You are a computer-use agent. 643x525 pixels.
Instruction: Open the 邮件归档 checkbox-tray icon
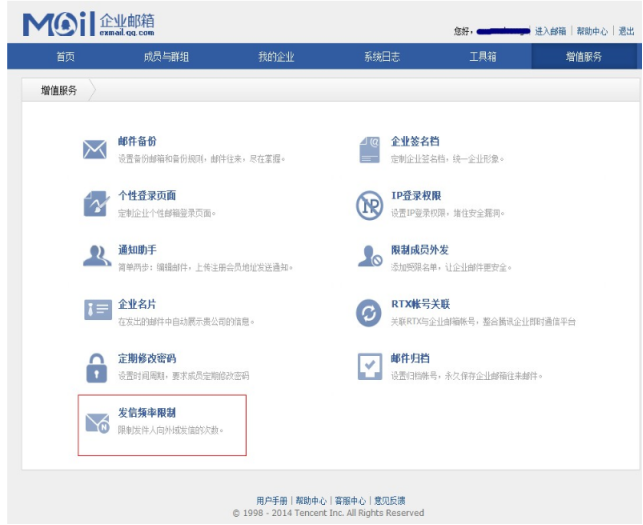pos(370,366)
